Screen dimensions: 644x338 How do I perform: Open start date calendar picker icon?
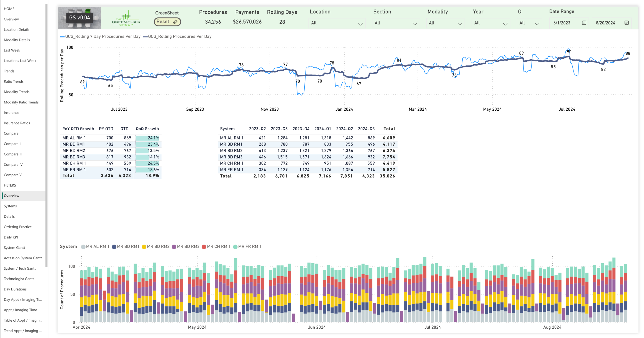(x=584, y=23)
